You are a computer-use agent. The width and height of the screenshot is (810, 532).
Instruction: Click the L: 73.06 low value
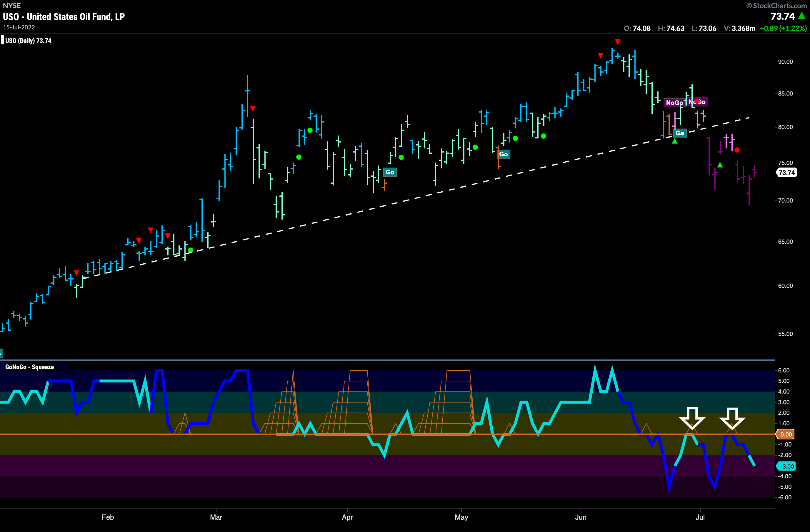pos(704,28)
